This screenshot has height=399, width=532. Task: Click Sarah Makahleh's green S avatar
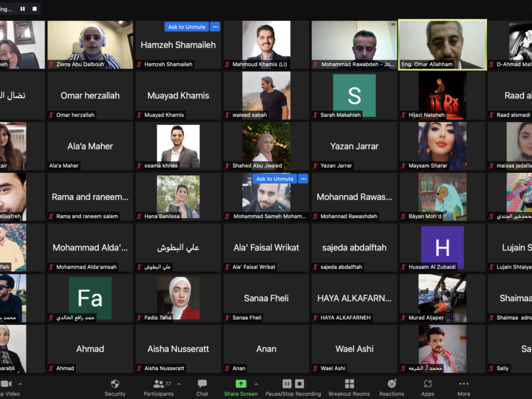click(354, 95)
